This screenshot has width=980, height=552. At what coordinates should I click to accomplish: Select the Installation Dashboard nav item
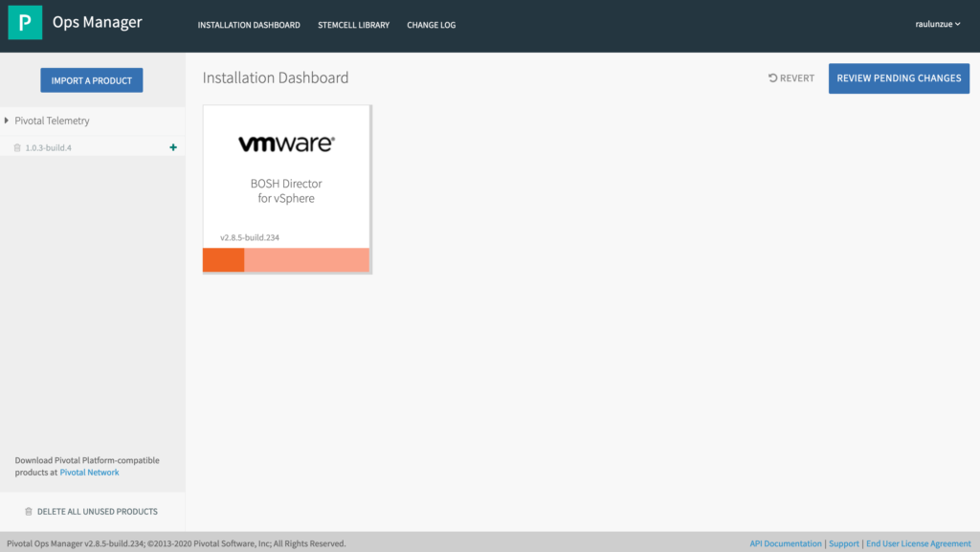(249, 26)
